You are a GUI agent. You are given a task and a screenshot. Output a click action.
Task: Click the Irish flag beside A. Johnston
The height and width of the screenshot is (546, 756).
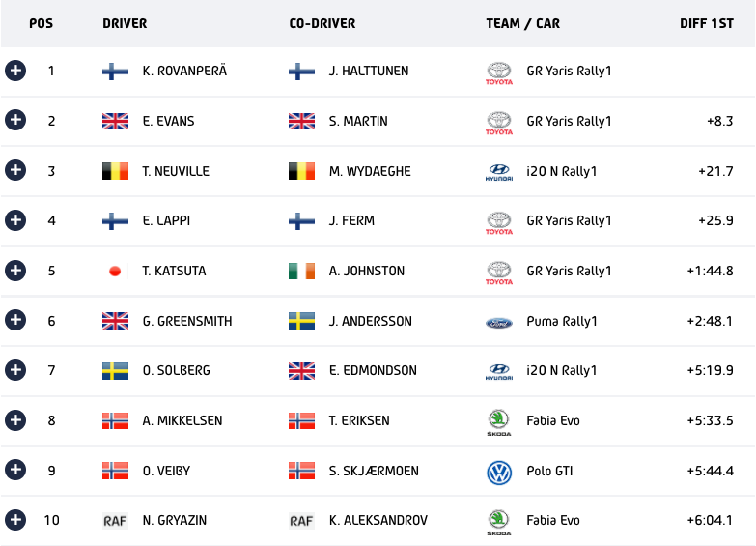[301, 272]
